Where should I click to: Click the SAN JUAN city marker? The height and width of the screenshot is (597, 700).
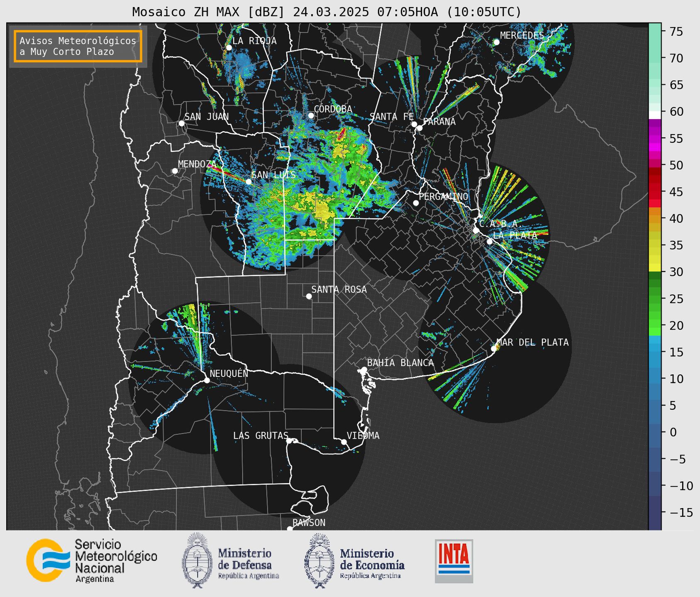(181, 123)
